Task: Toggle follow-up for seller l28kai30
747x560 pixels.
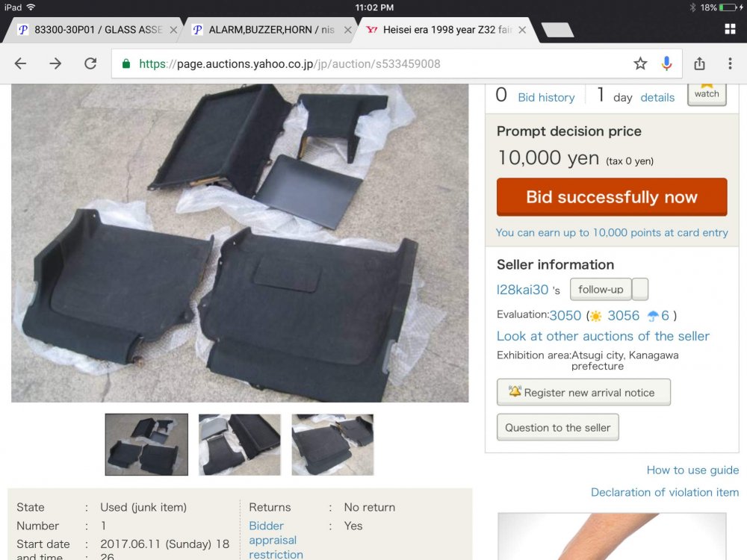Action: (x=601, y=289)
